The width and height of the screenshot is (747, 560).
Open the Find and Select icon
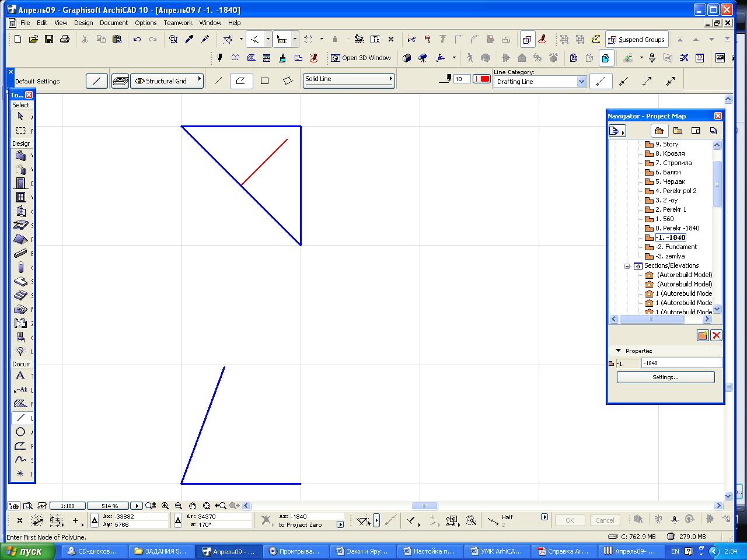pos(173,39)
